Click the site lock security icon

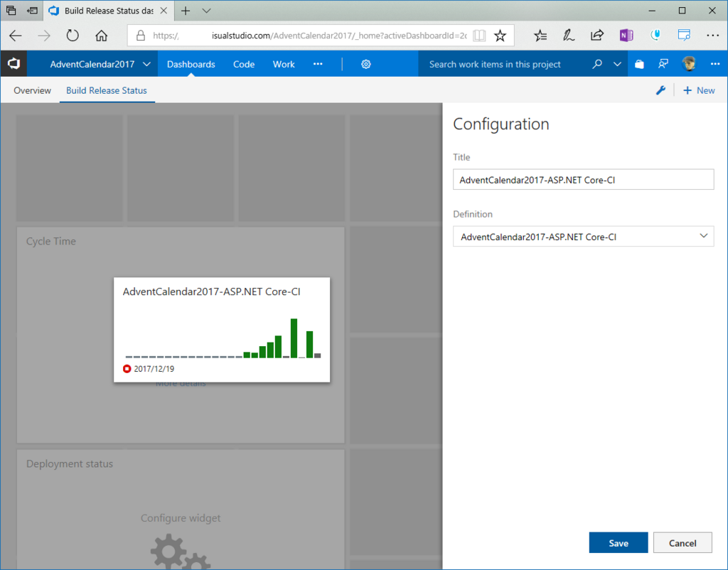point(141,36)
